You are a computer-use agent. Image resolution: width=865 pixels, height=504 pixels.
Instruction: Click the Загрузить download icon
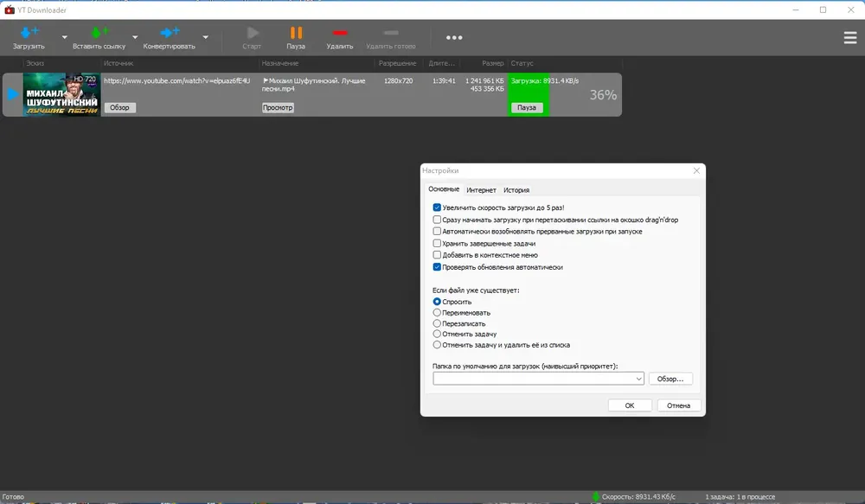click(x=29, y=33)
